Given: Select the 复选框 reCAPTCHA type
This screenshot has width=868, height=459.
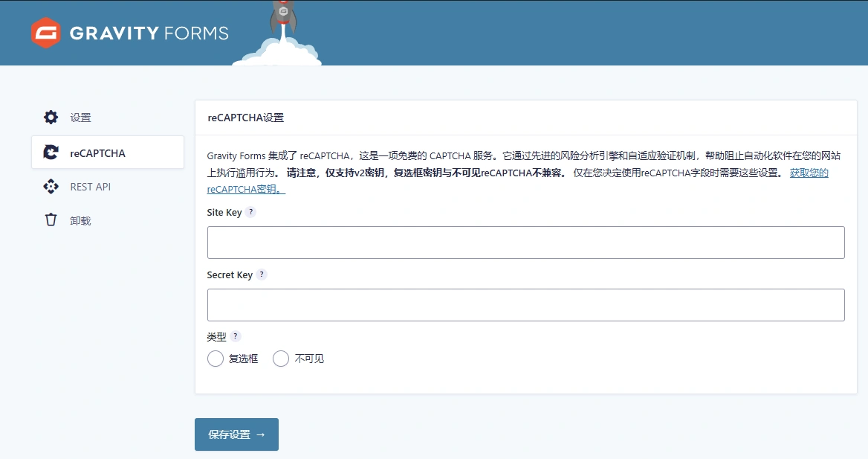Looking at the screenshot, I should click(x=216, y=359).
